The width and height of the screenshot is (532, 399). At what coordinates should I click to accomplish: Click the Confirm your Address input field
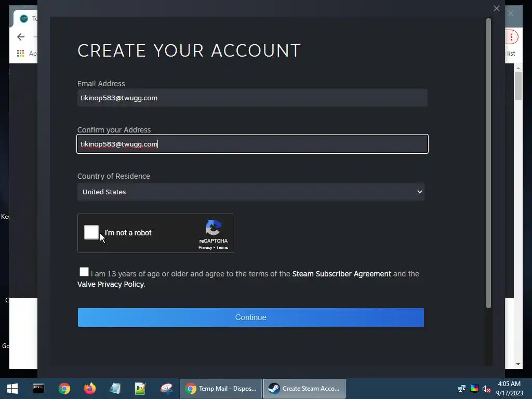[252, 144]
